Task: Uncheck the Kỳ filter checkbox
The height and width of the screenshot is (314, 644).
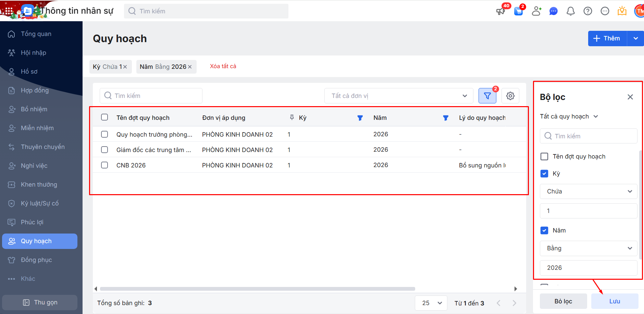Action: (544, 174)
